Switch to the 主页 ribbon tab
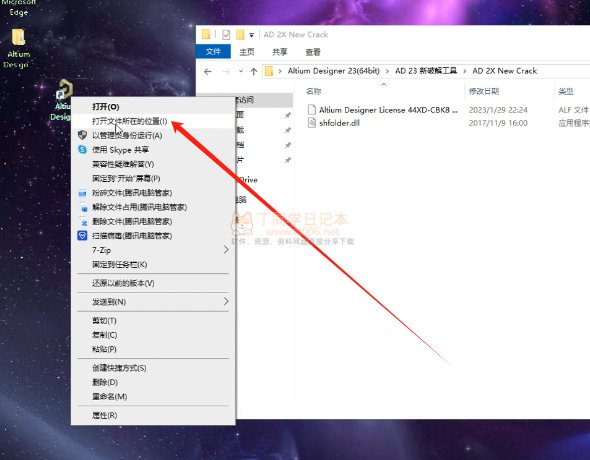590x460 pixels. [x=247, y=52]
